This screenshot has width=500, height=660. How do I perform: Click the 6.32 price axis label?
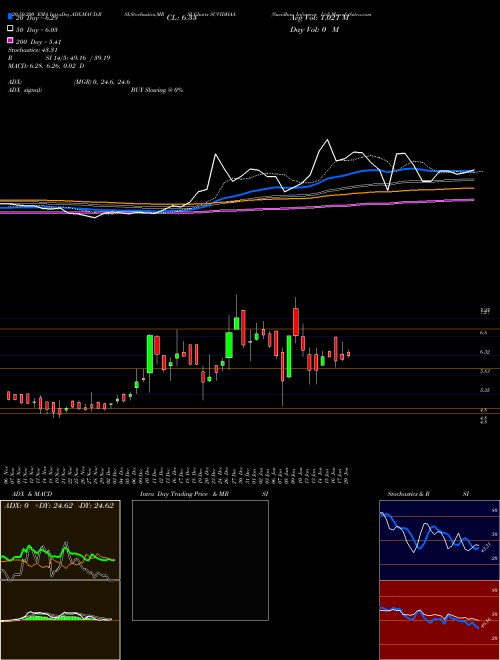pos(484,352)
